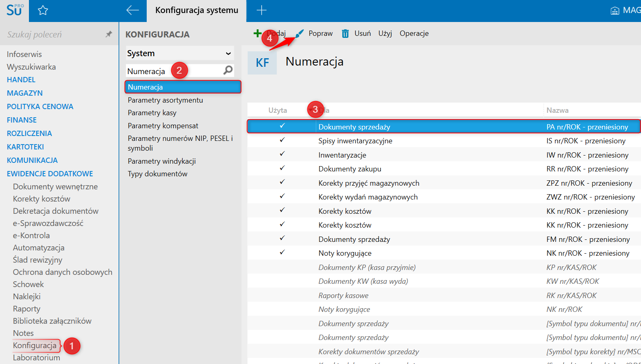Viewport: 641px width, 364px height.
Task: Select Parametry kasy in configuration list
Action: tap(152, 113)
